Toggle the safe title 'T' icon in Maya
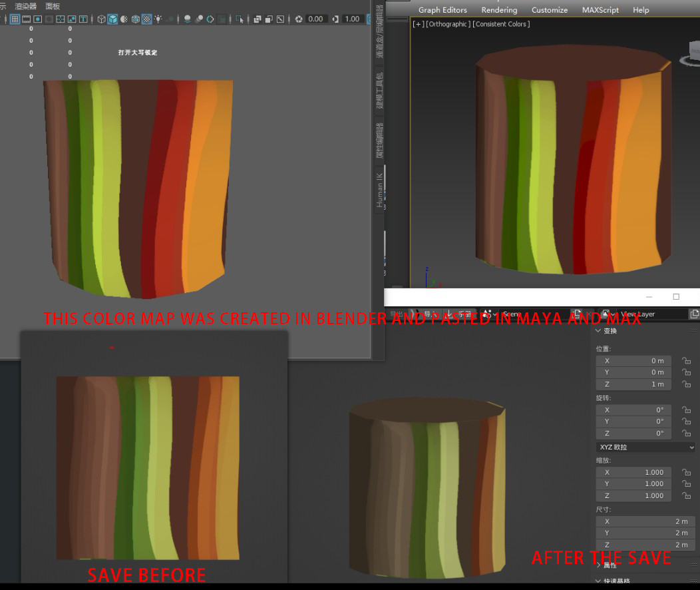Screen dimensions: 700x590 pos(83,19)
